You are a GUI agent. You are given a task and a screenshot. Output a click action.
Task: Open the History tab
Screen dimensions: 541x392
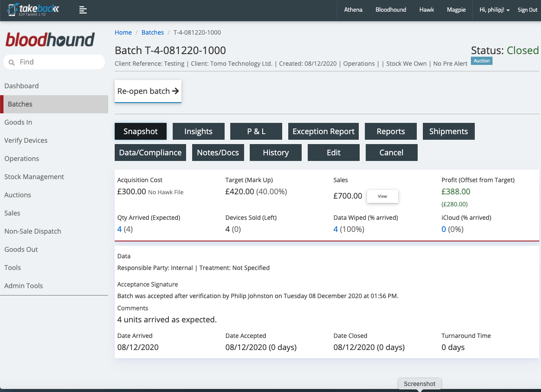point(276,153)
